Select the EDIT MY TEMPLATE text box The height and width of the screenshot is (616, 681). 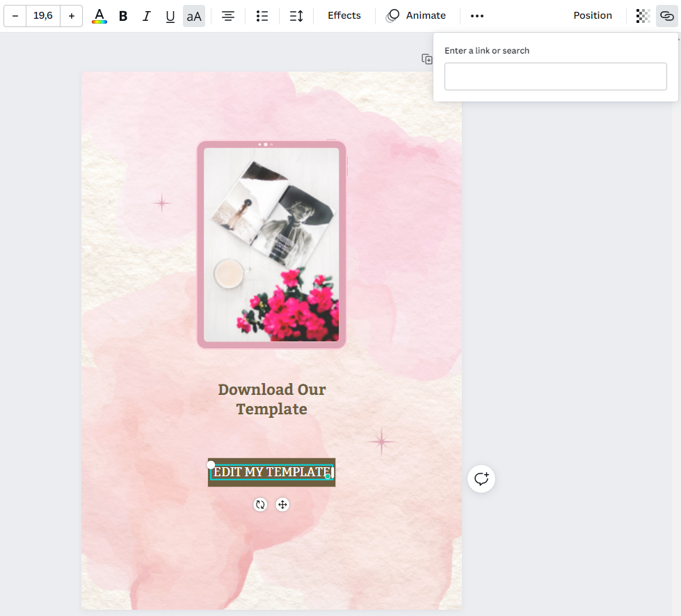271,472
